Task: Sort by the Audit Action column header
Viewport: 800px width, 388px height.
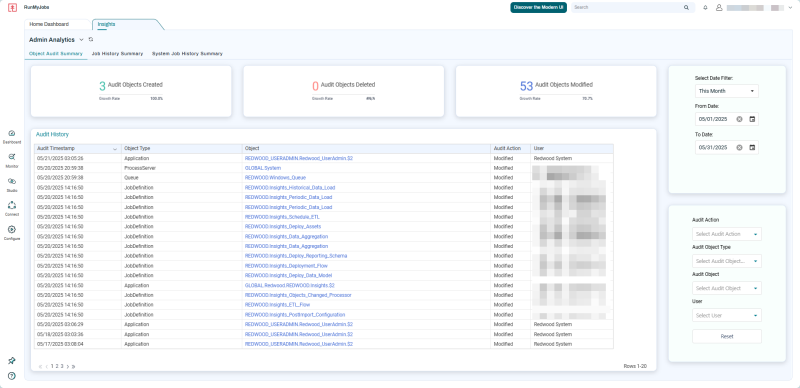Action: pos(510,149)
